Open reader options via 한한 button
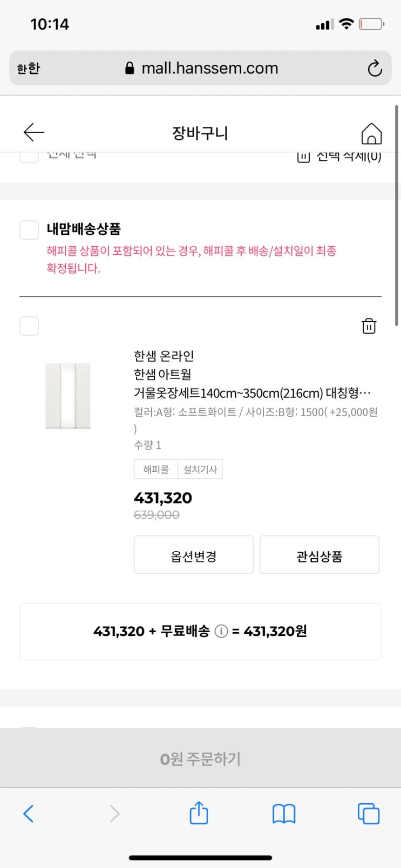 tap(29, 69)
